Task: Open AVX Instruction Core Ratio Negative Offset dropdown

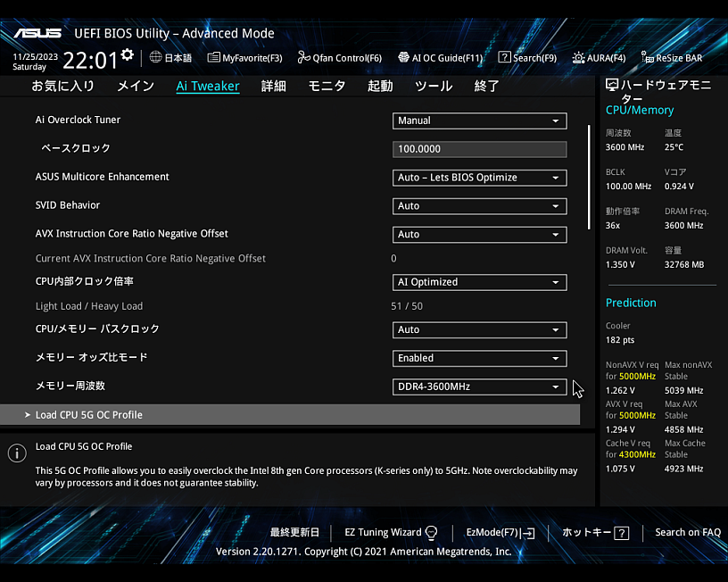Action: pos(480,235)
